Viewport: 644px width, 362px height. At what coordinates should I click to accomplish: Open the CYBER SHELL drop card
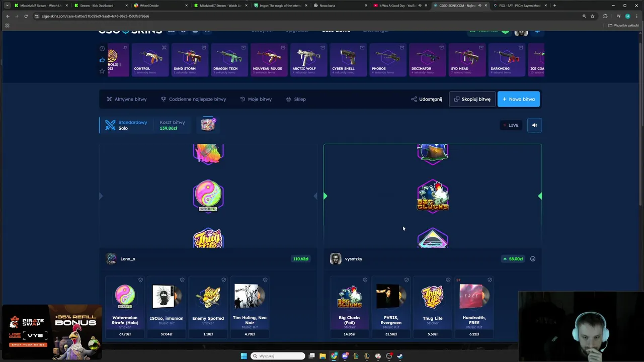[x=348, y=60]
